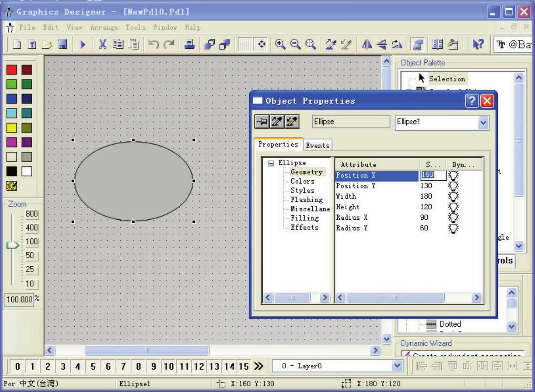This screenshot has height=392, width=535.
Task: Zoom out with the minus magnifier
Action: (295, 44)
